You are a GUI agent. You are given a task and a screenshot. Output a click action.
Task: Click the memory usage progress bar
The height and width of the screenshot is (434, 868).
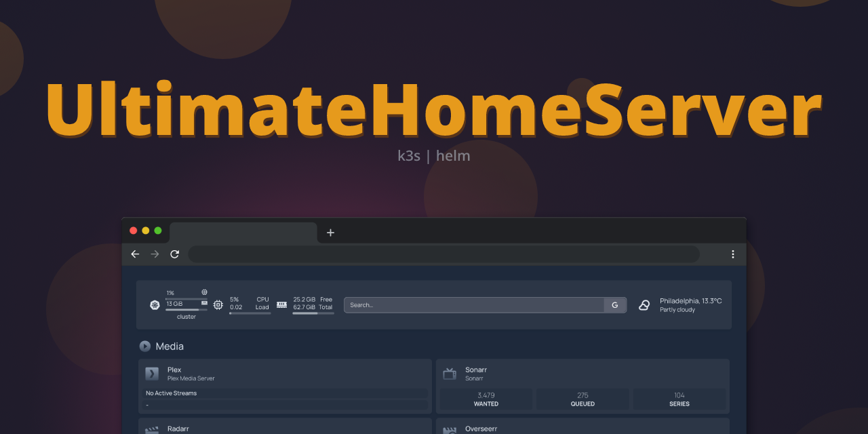[313, 313]
